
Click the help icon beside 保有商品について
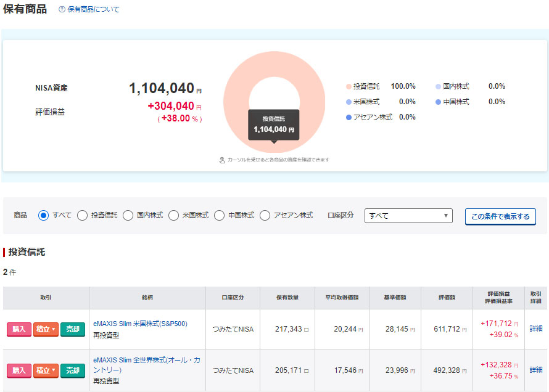pos(62,10)
